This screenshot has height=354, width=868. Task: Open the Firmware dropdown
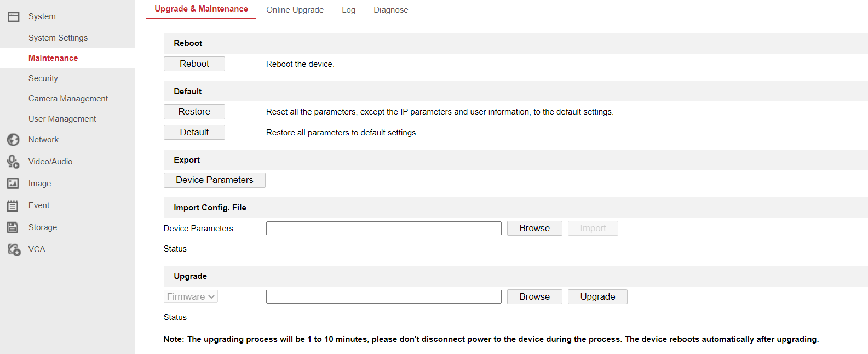[x=191, y=296]
